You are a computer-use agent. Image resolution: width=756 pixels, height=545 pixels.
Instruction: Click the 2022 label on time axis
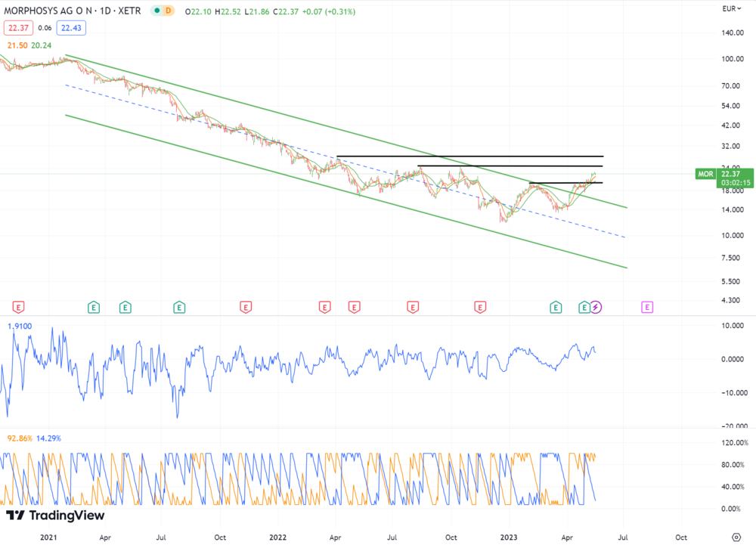(277, 537)
